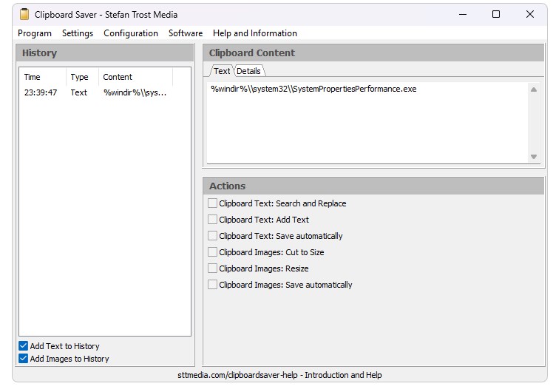Uncheck Add Text to History

(x=24, y=346)
